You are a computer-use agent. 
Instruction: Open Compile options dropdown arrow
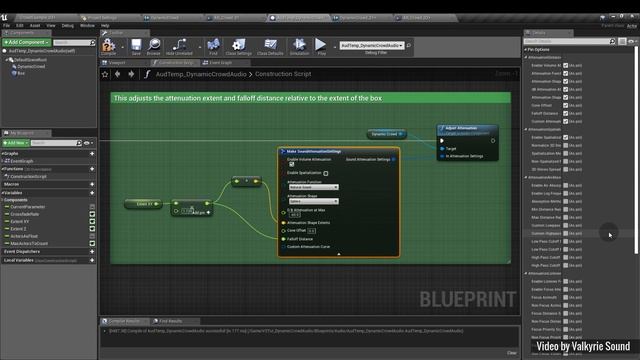[122, 47]
